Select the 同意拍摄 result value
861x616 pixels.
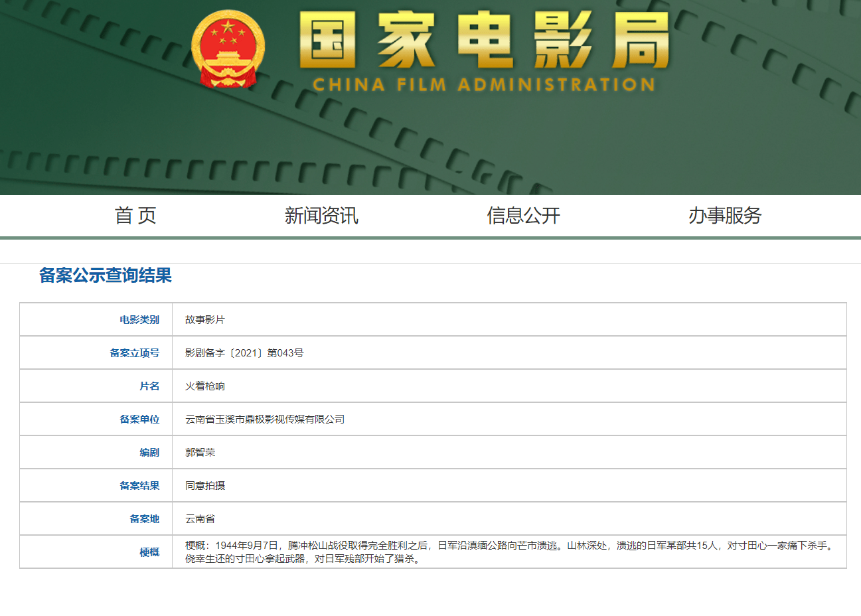tap(205, 486)
